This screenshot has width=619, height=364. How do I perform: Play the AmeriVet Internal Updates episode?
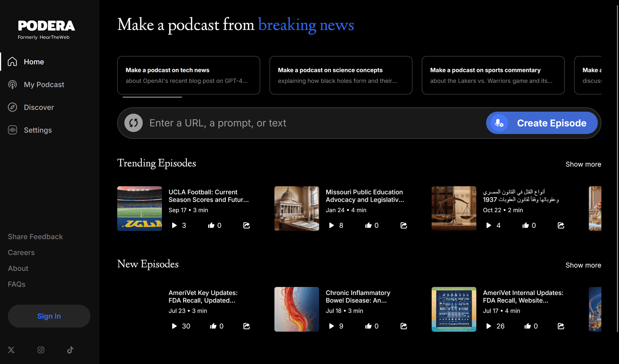(x=489, y=326)
